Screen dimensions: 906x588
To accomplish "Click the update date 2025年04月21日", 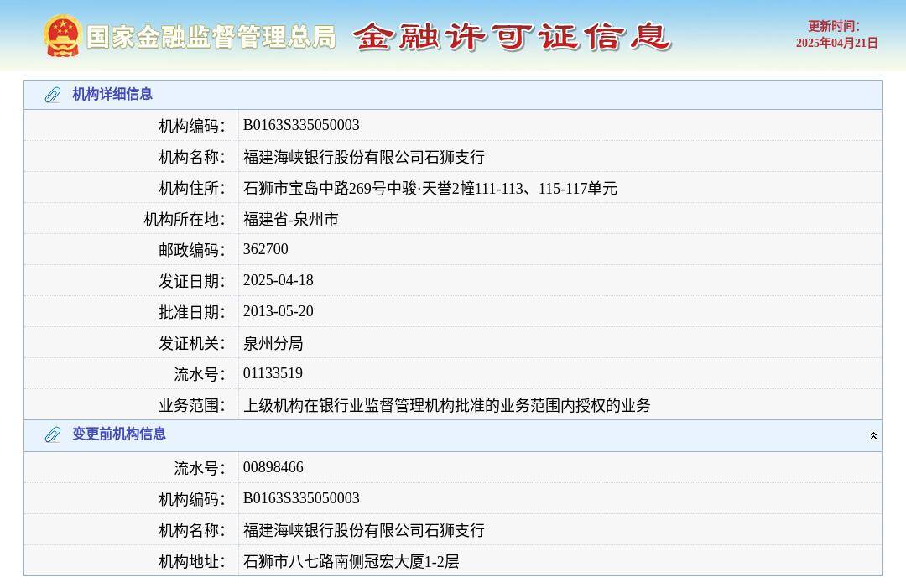I will (836, 43).
